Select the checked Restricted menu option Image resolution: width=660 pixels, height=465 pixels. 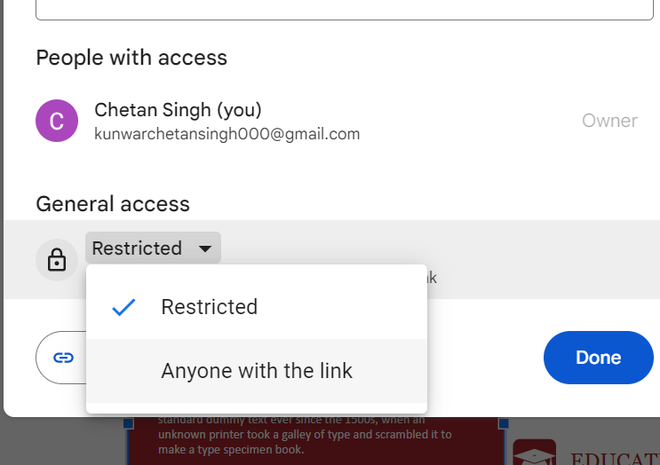pos(209,307)
